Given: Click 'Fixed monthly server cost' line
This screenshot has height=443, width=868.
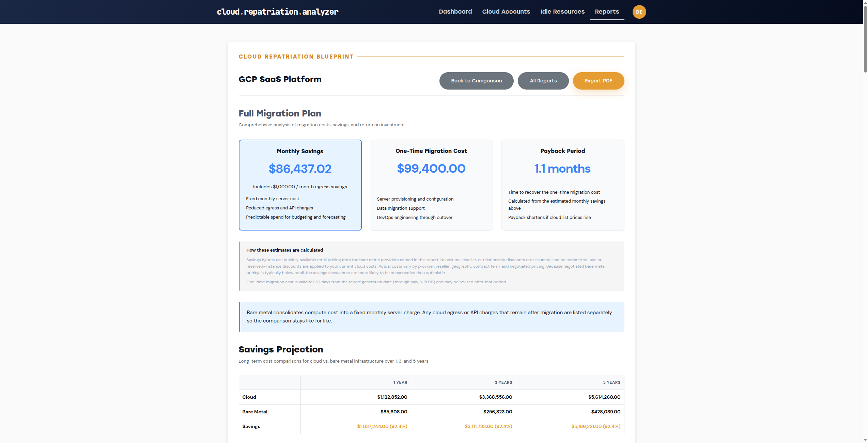Looking at the screenshot, I should coord(273,199).
